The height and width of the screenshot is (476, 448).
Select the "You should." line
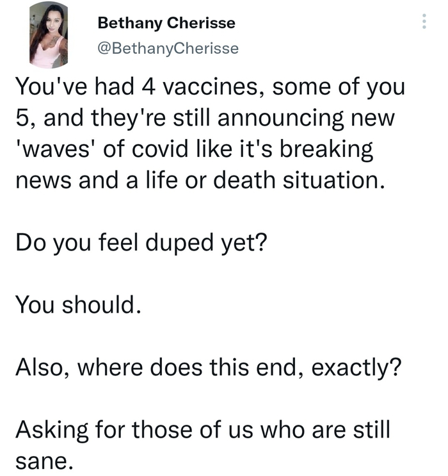pyautogui.click(x=76, y=306)
